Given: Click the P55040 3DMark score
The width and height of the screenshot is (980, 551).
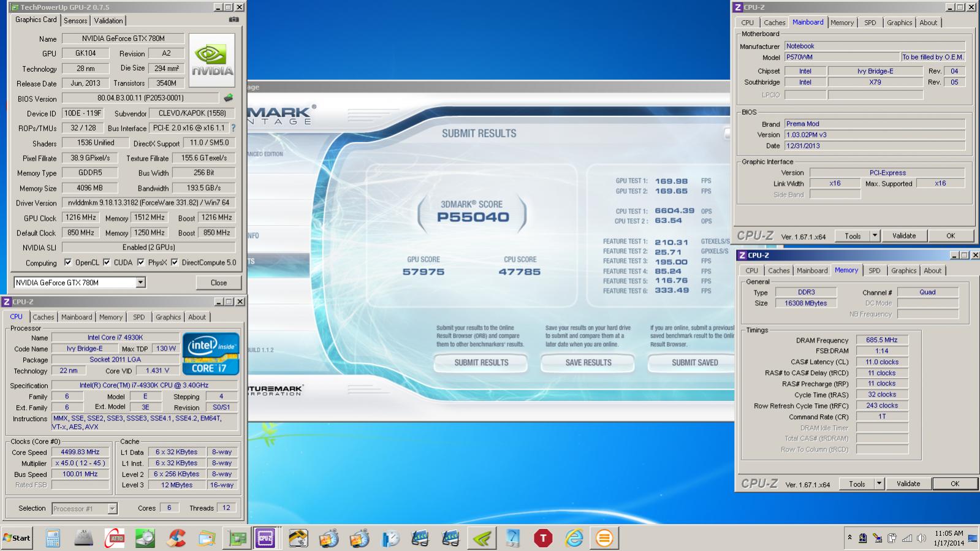Looking at the screenshot, I should 473,217.
